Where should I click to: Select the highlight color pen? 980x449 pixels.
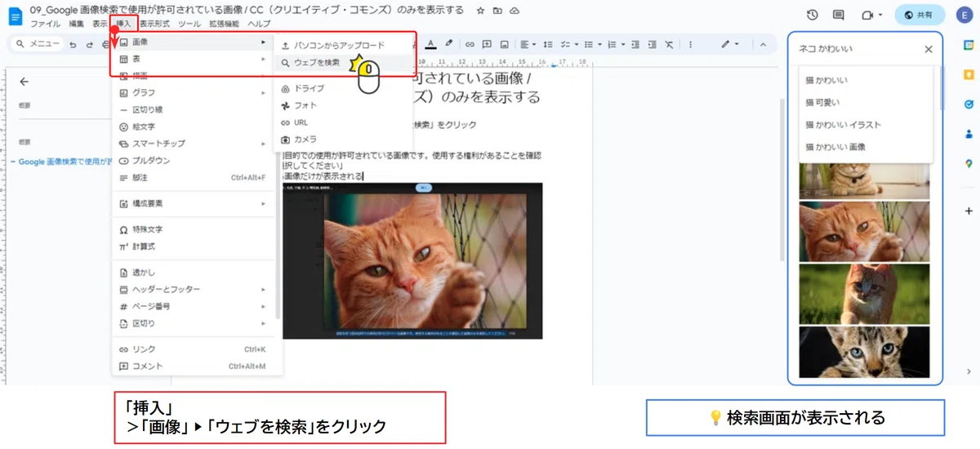pyautogui.click(x=448, y=44)
